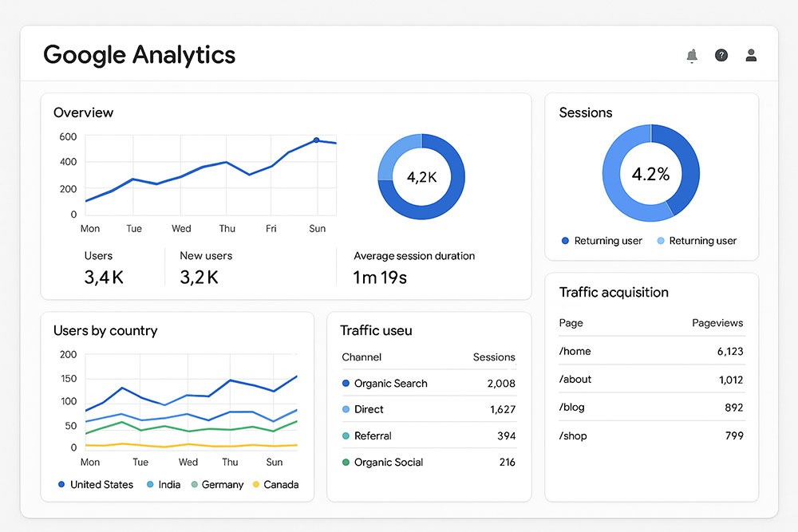798x532 pixels.
Task: Open the /home page row
Action: pyautogui.click(x=575, y=352)
